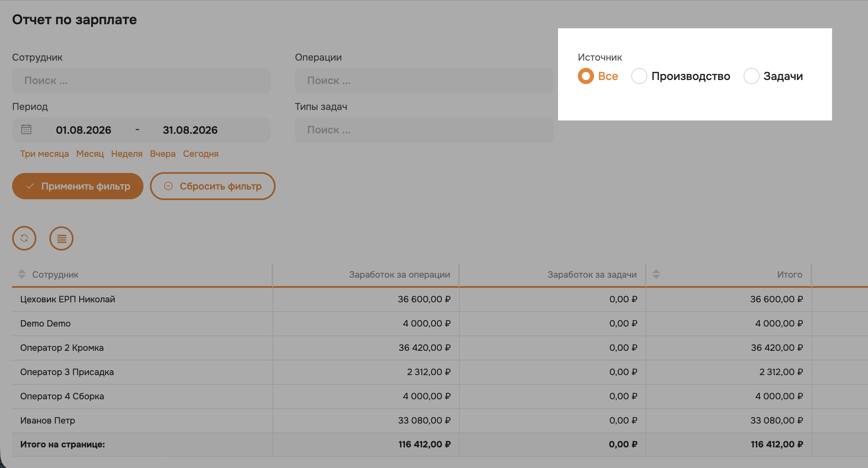This screenshot has width=868, height=468.
Task: Click page total 116 412,00 ₽ in Итого column
Action: 777,444
